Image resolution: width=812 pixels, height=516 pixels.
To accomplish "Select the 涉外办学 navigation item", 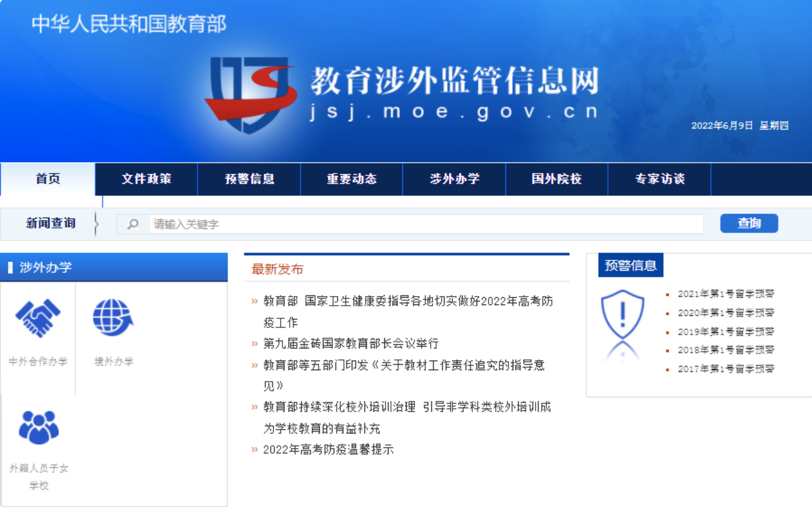I will pos(454,179).
